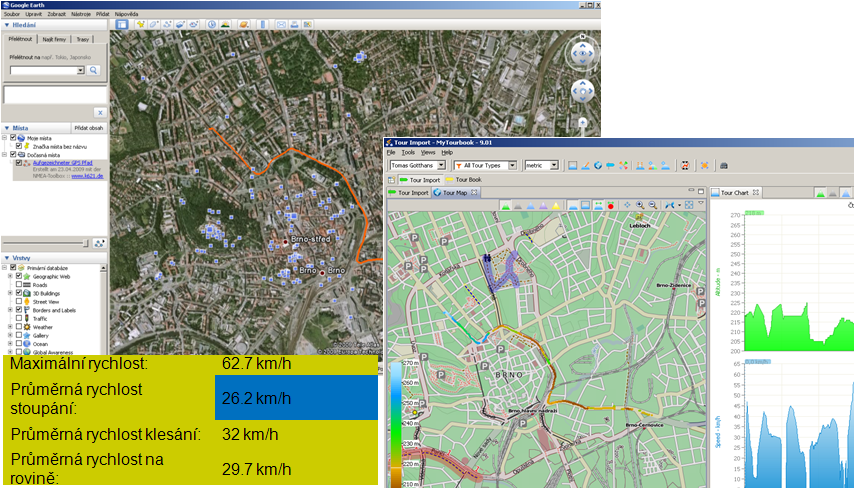Click the Places opacity slider handle
This screenshot has height=488, width=854.
pos(86,243)
